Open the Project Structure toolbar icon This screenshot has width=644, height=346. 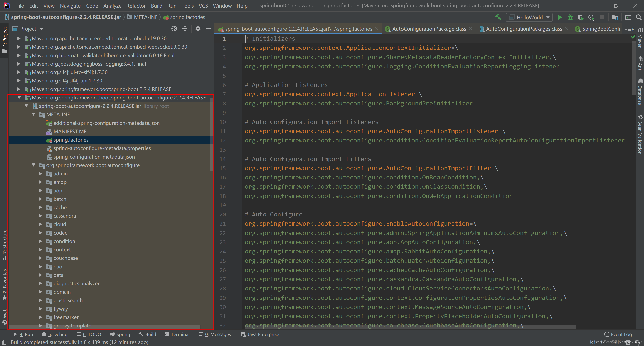pos(615,17)
